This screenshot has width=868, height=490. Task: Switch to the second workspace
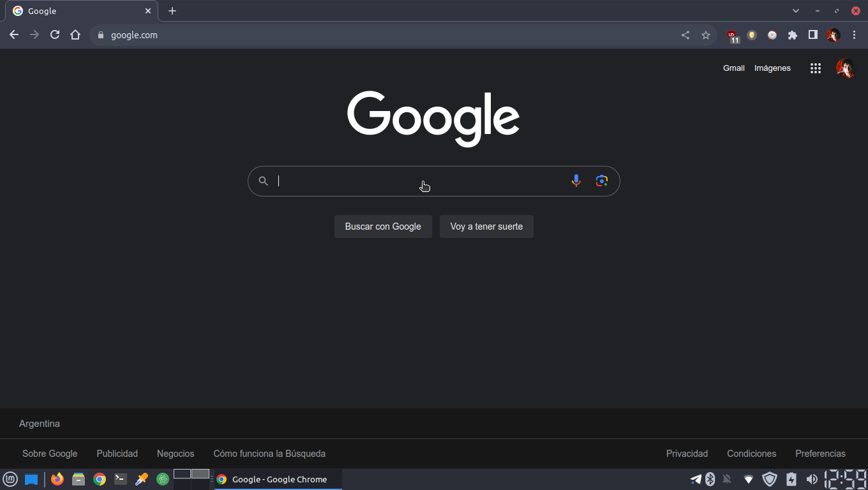pos(200,474)
